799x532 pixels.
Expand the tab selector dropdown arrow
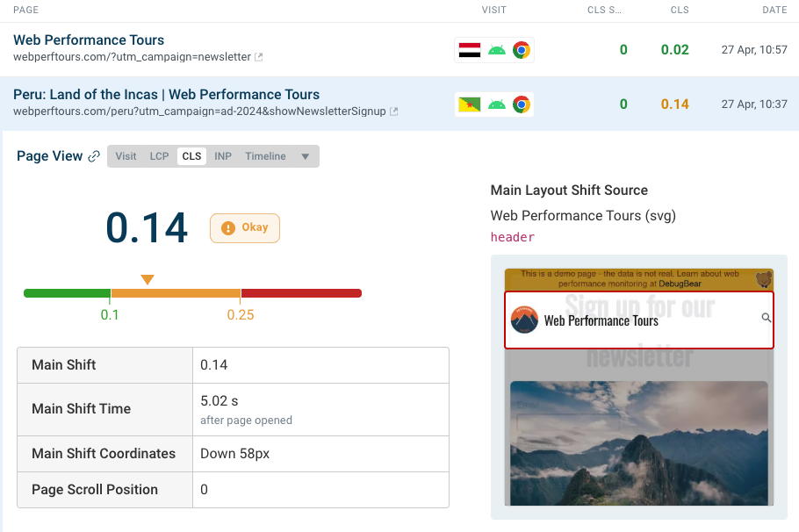306,156
